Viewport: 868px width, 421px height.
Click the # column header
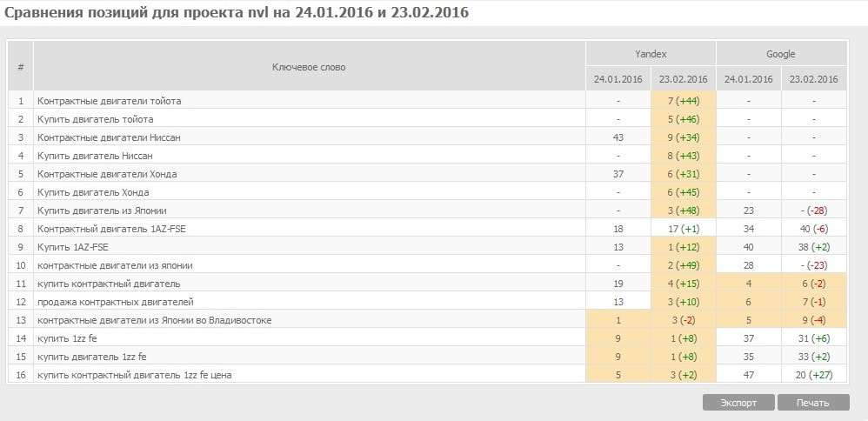21,66
